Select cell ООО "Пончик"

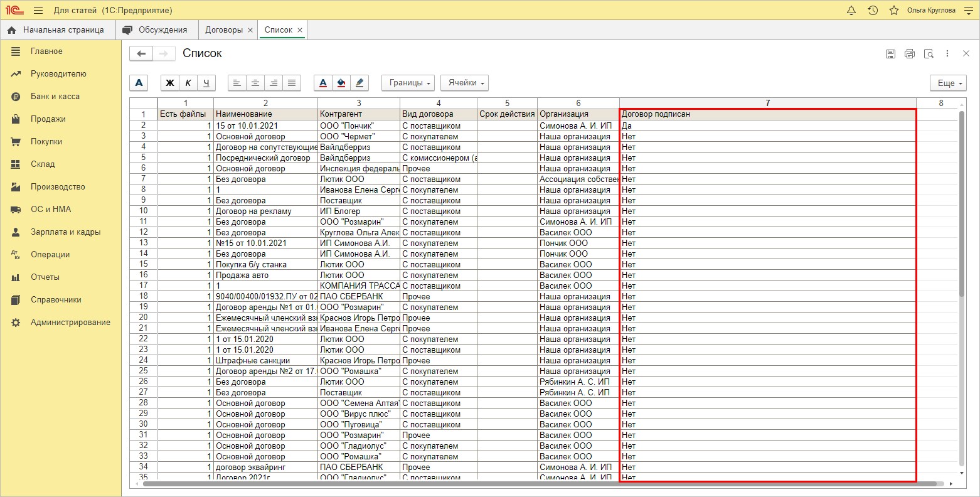coord(359,126)
